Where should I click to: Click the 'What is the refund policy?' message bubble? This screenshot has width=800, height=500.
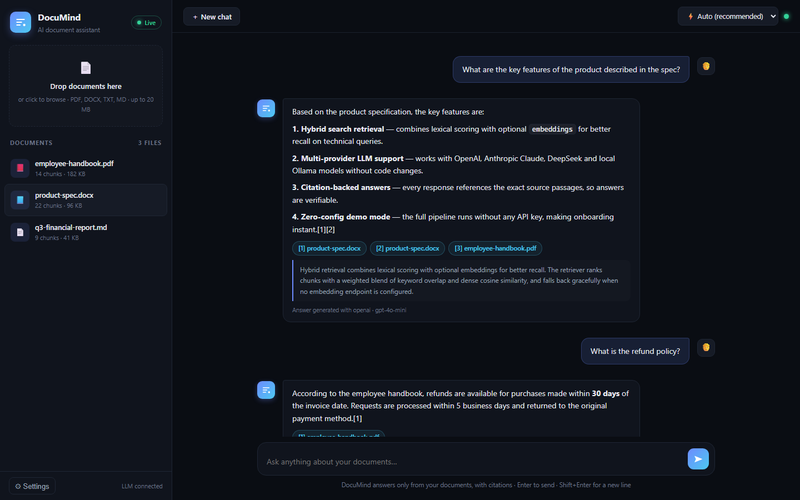[635, 351]
